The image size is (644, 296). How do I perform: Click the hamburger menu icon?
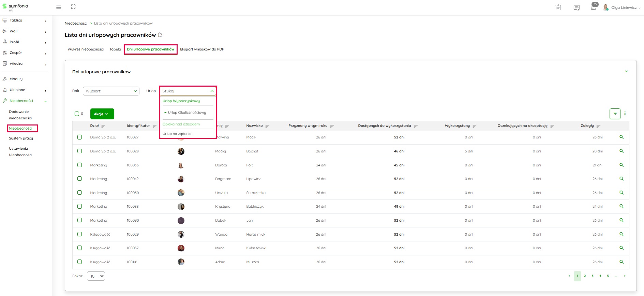click(x=59, y=7)
